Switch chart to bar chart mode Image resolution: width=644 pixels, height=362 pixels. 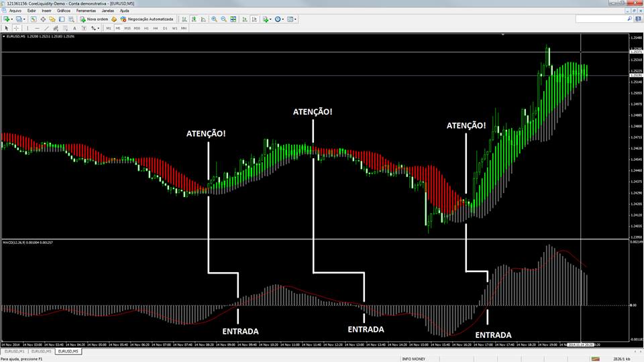pos(184,19)
